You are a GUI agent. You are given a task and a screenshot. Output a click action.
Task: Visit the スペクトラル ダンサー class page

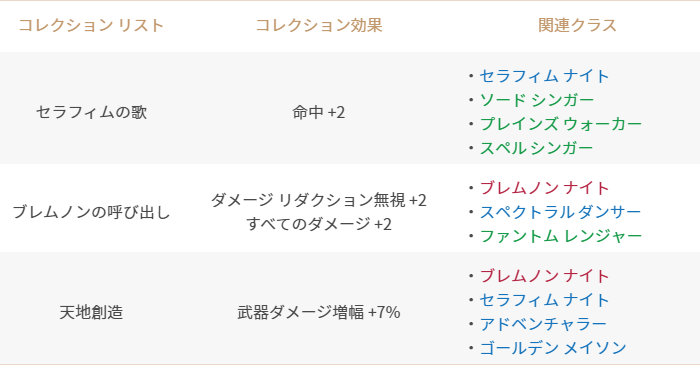(x=560, y=212)
